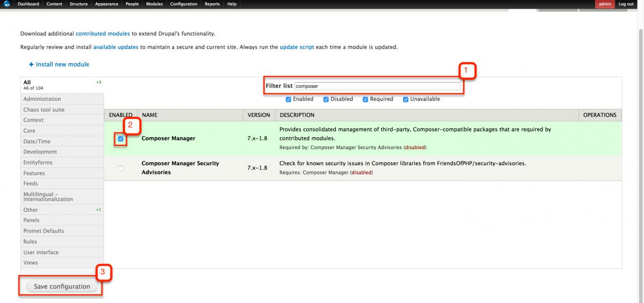Uncheck the Composer Manager enabled checkbox
This screenshot has width=644, height=303.
point(120,139)
